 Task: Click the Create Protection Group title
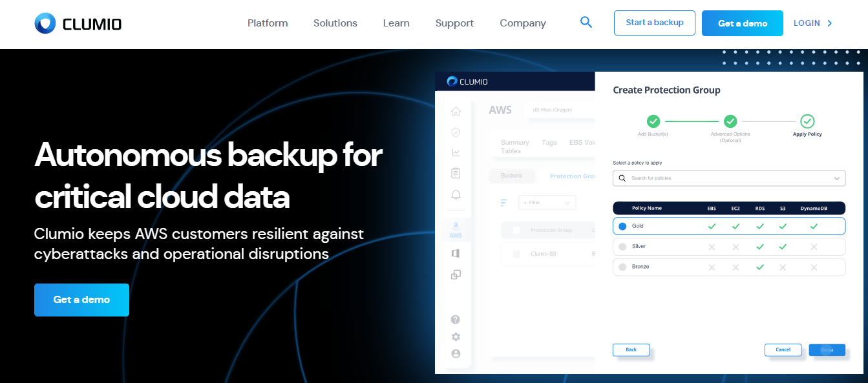[x=666, y=90]
